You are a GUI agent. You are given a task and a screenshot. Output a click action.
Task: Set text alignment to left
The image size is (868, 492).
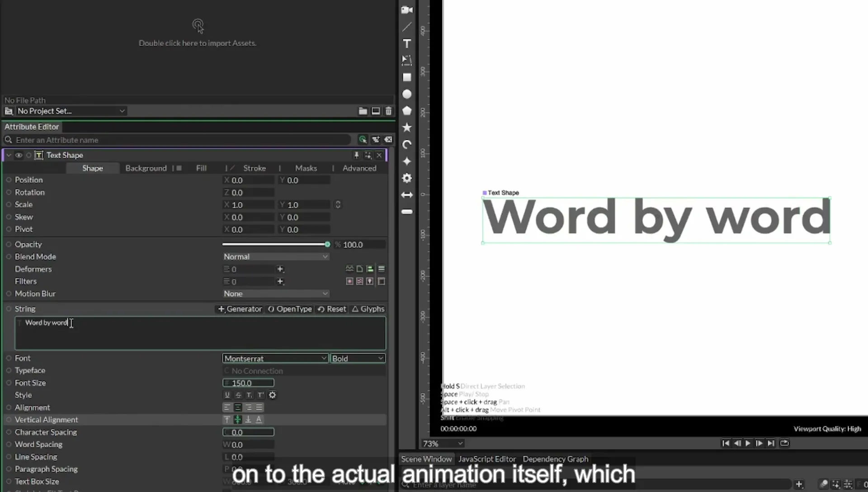[227, 407]
